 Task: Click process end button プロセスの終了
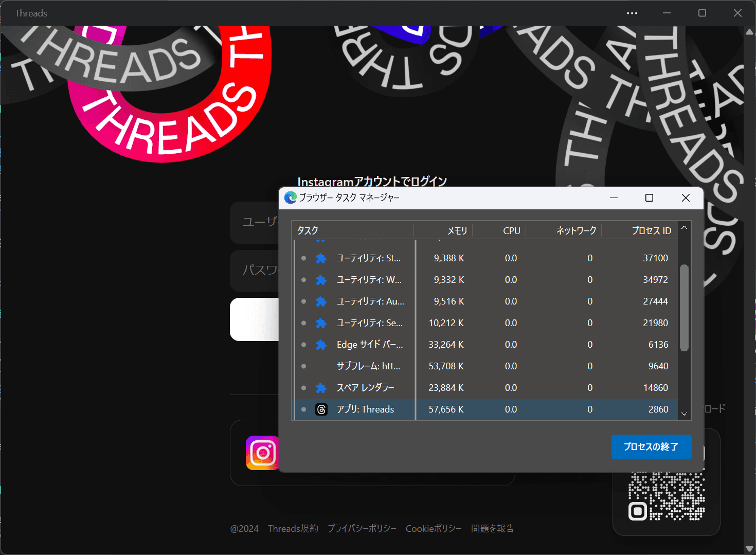(651, 447)
